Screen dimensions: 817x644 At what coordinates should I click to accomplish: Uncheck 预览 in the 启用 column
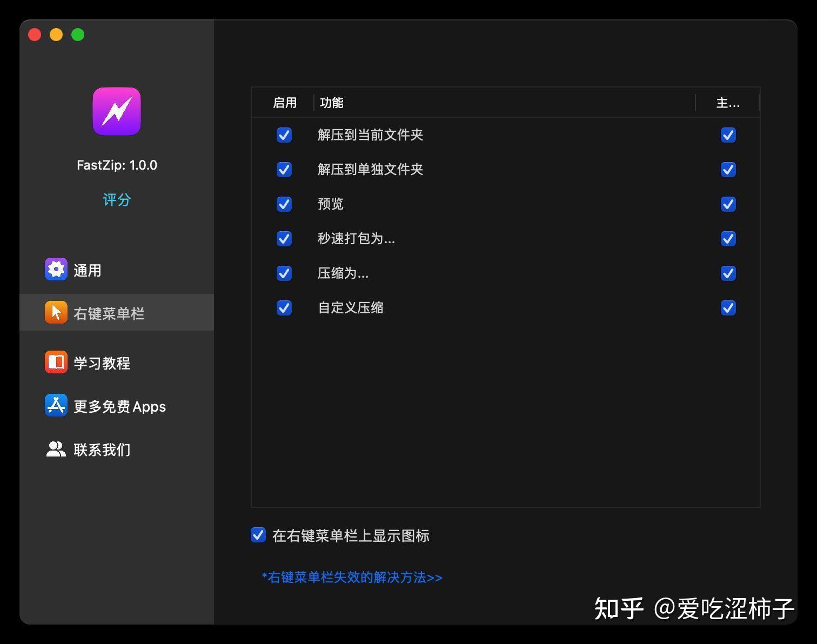284,204
